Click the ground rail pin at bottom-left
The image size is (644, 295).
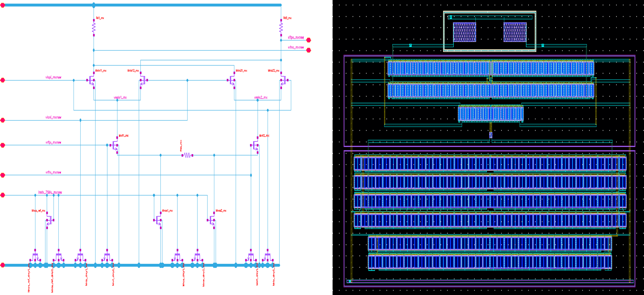tap(2, 265)
